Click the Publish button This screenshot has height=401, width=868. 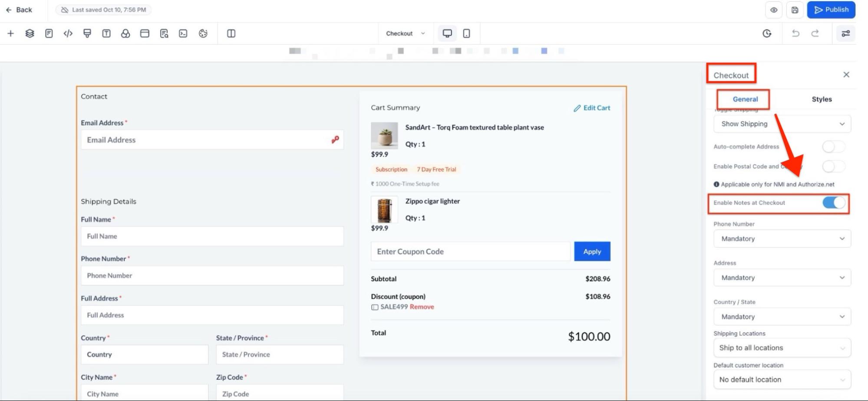point(831,10)
